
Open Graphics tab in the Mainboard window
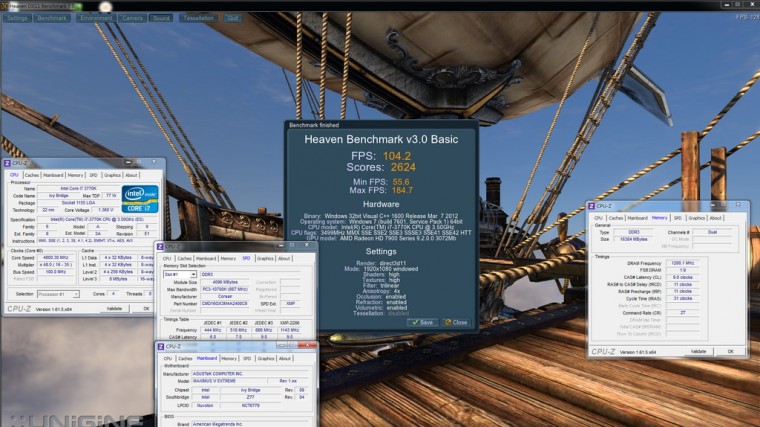point(266,358)
